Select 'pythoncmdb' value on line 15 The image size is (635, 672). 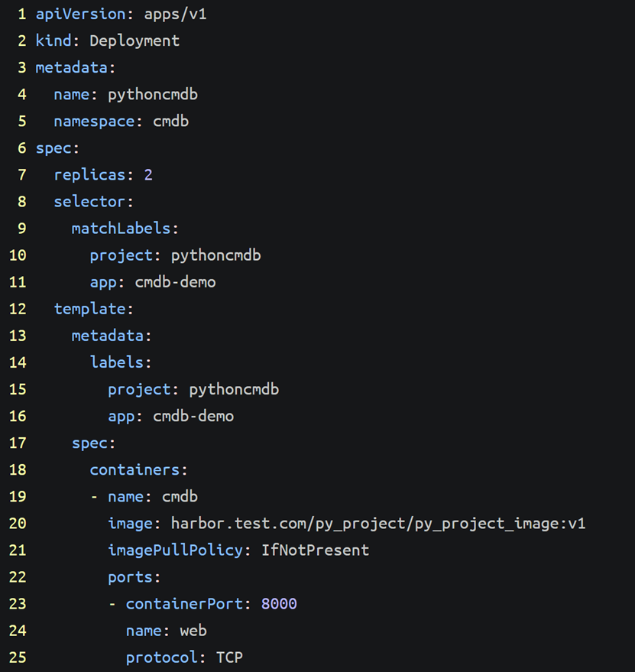[x=234, y=390]
